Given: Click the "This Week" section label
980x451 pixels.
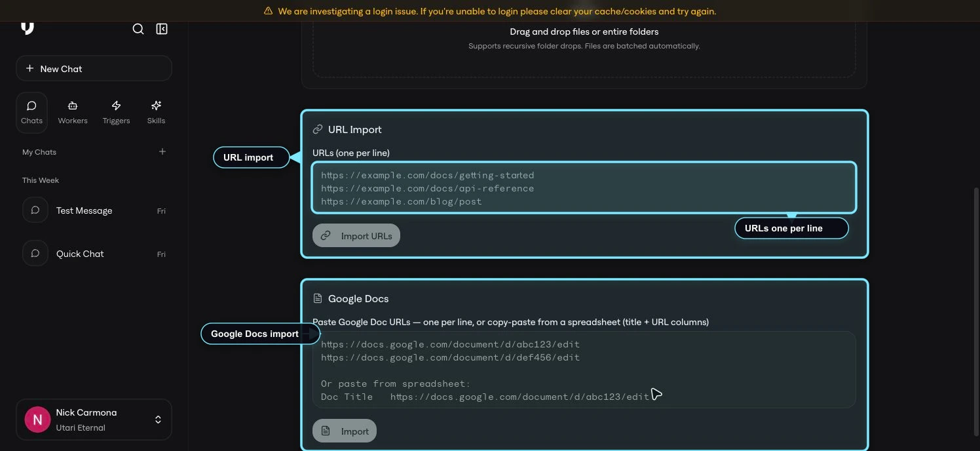Looking at the screenshot, I should (x=41, y=180).
